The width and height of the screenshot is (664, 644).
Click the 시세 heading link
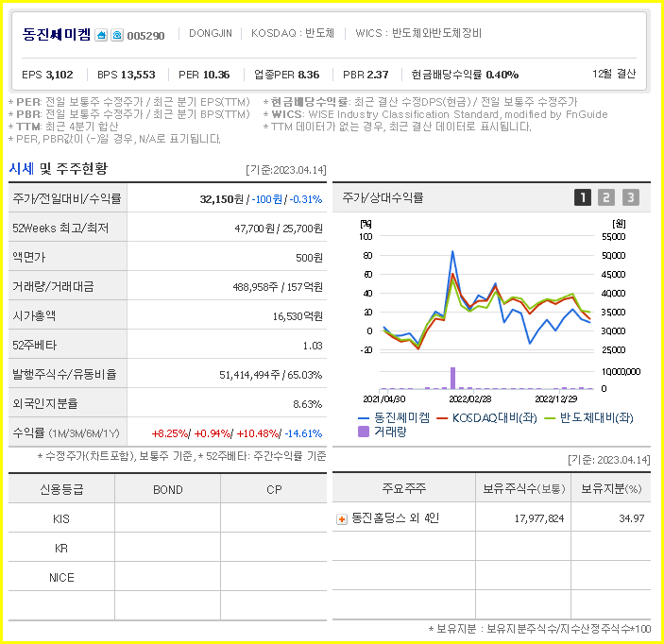[22, 168]
